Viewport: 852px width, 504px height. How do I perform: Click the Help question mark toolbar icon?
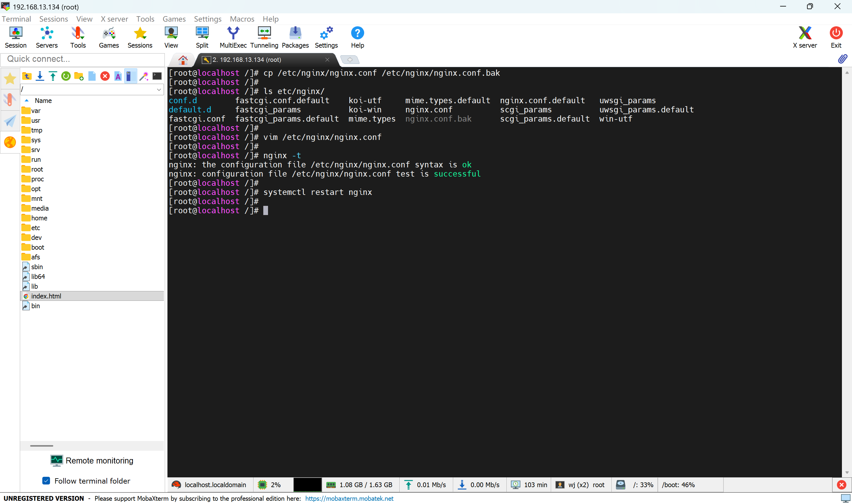tap(357, 37)
